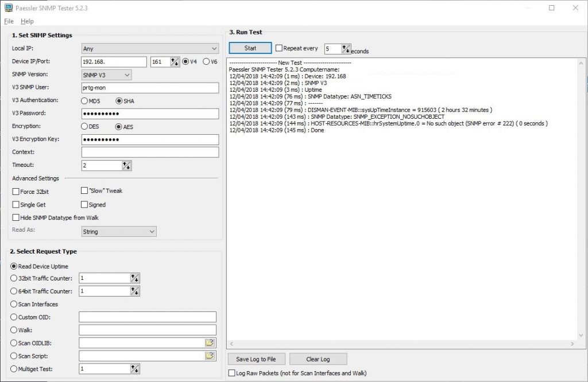
Task: Click the 32bit Traffic Counter spinner
Action: 134,278
